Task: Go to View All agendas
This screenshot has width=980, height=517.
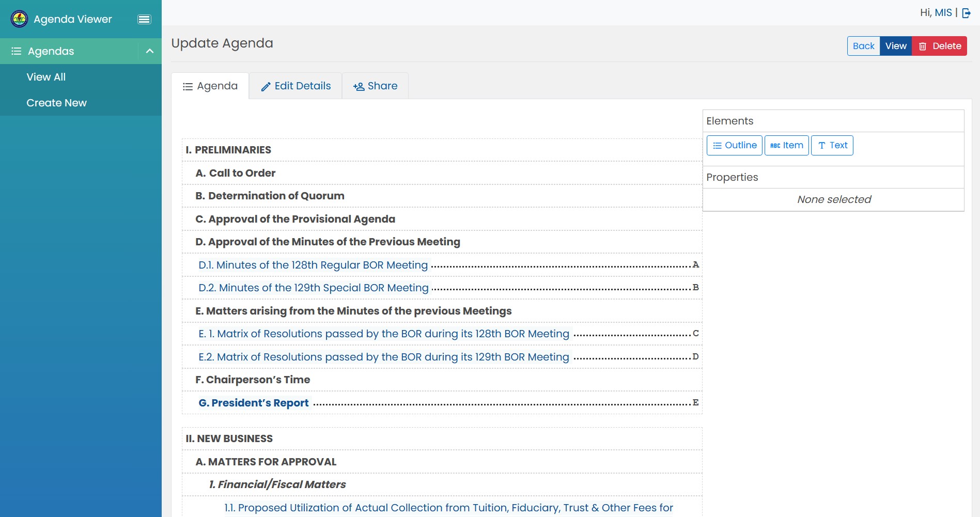Action: pos(46,77)
